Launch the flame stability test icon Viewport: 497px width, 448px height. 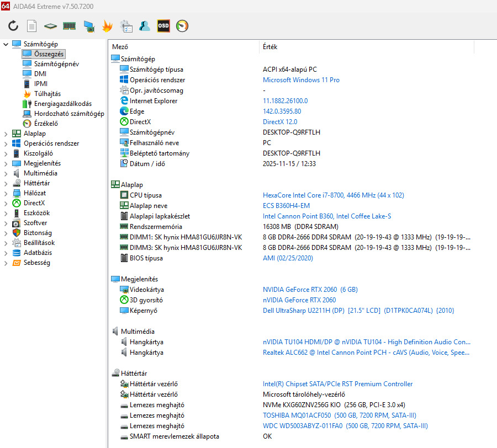tap(108, 26)
